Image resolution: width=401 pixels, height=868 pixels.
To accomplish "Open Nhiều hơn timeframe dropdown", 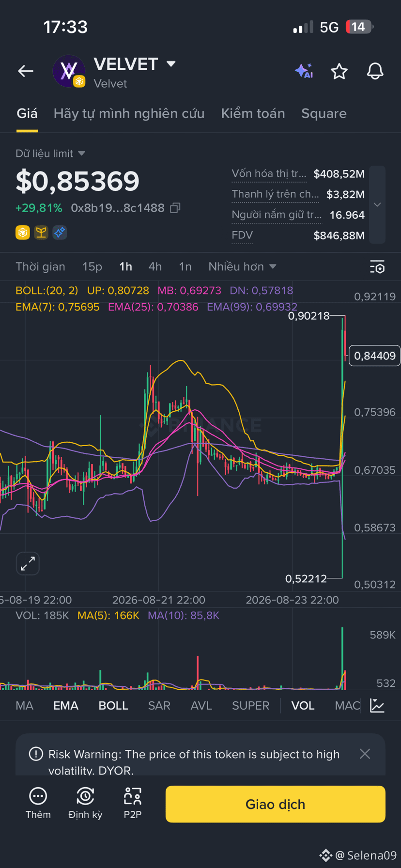I will click(x=242, y=266).
